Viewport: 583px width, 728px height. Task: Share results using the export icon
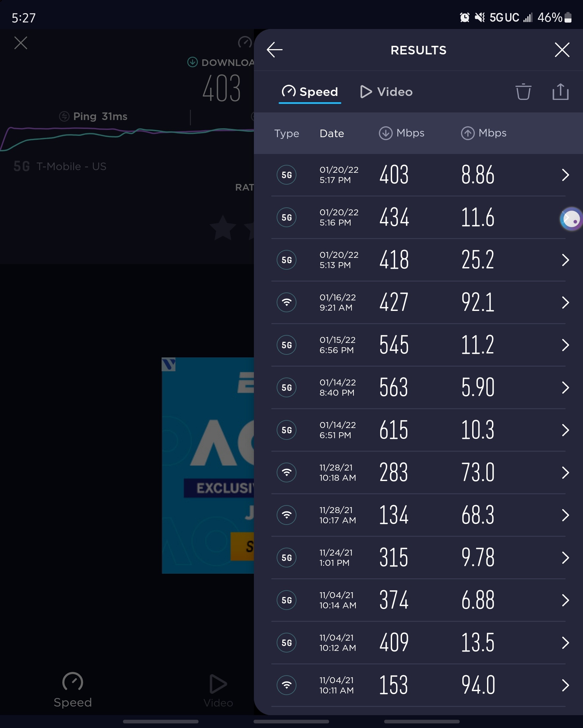(x=560, y=92)
